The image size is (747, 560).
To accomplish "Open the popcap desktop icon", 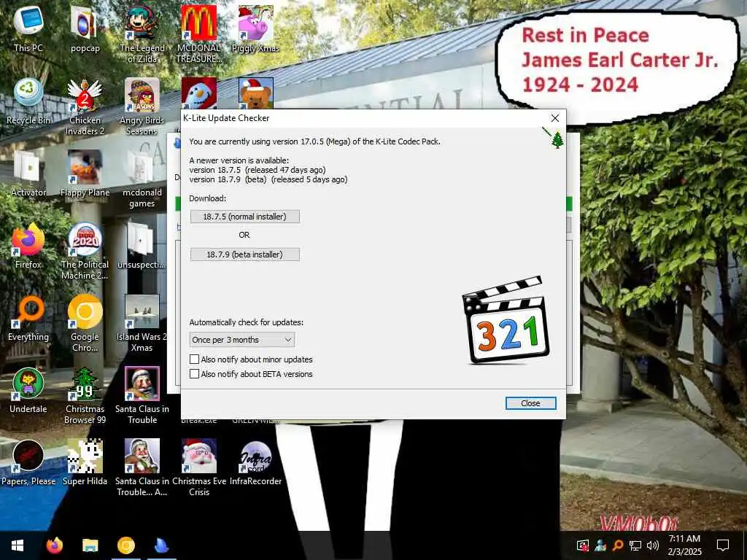I will point(85,28).
